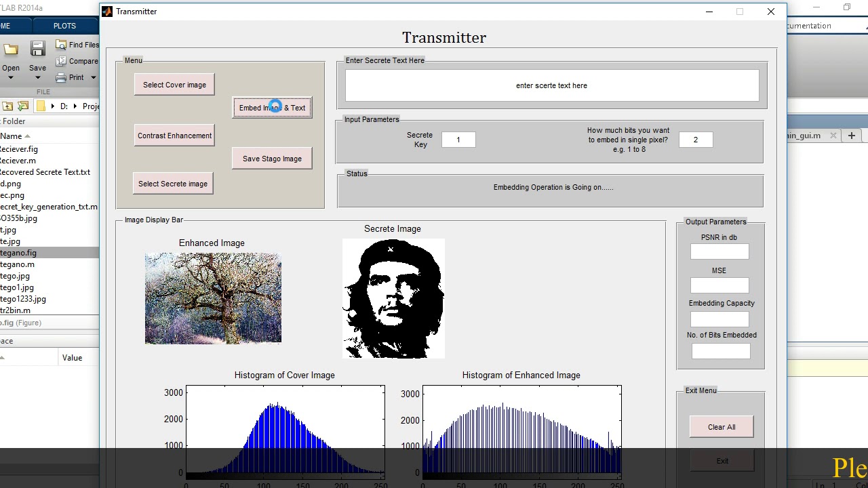This screenshot has height=488, width=868.
Task: Open the Save dropdown arrow in MATLAB
Action: (x=37, y=77)
